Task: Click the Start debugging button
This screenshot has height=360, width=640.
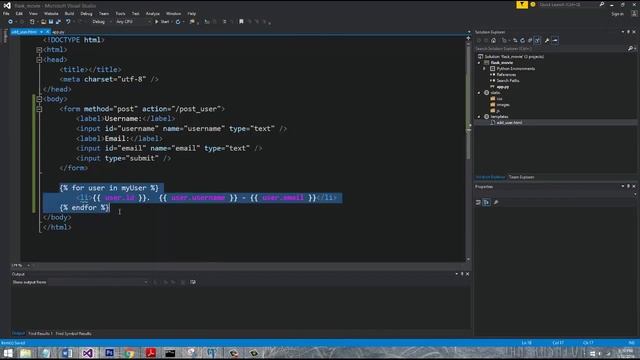Action: click(x=162, y=22)
